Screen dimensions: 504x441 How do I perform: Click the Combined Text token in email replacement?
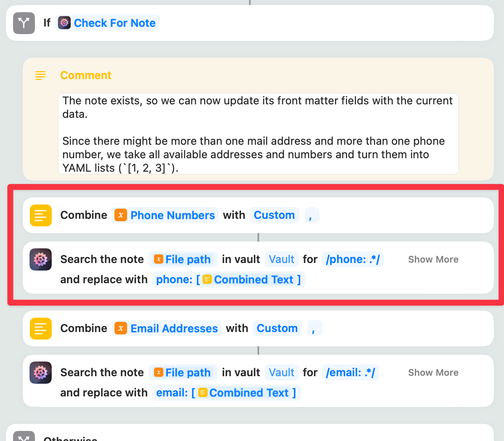pyautogui.click(x=244, y=393)
